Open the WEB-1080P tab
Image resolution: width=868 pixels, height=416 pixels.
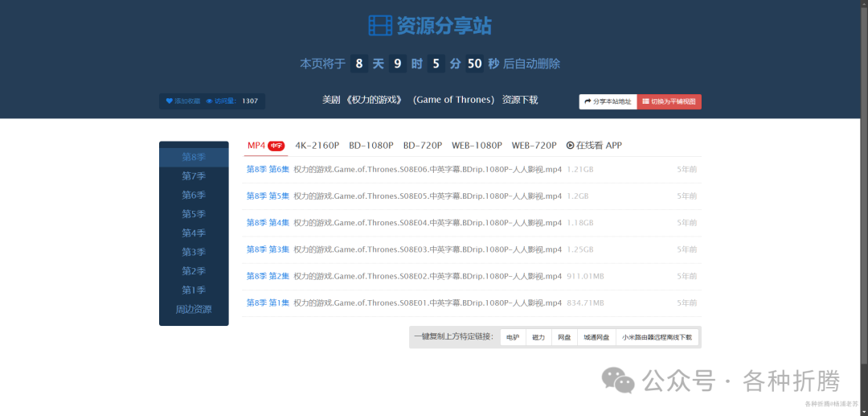click(x=477, y=145)
